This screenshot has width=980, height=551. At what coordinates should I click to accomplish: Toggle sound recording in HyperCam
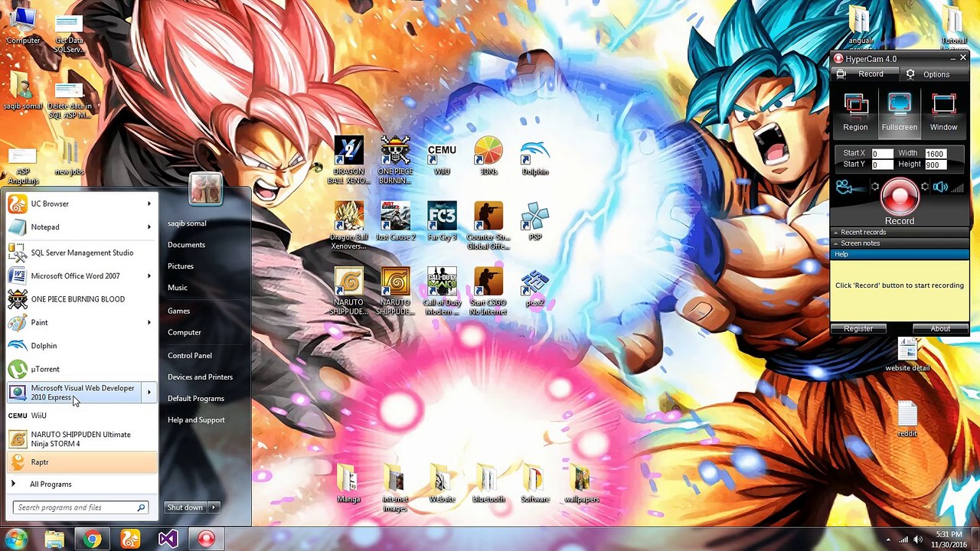tap(940, 187)
